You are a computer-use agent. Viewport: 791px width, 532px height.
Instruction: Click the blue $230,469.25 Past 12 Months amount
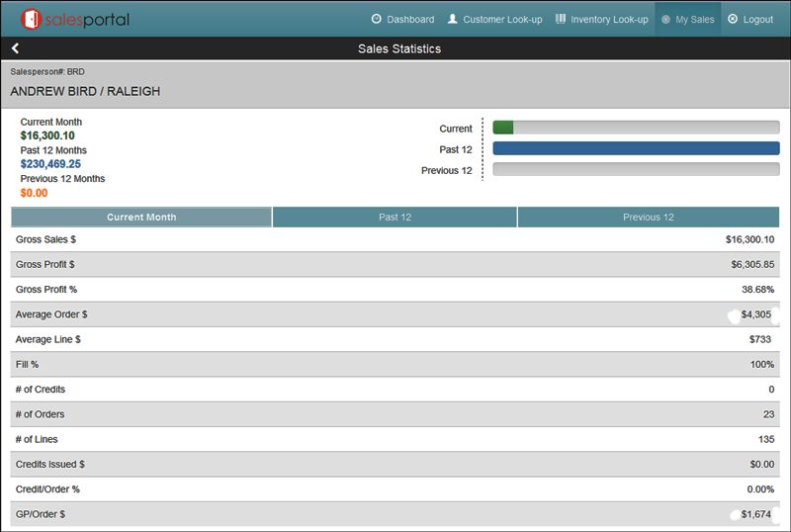[x=50, y=164]
